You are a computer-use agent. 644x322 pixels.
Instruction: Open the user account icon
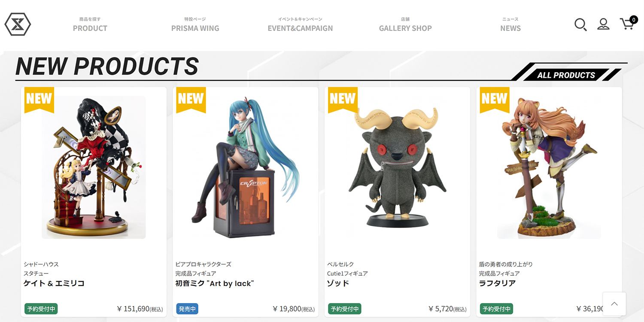pos(603,24)
